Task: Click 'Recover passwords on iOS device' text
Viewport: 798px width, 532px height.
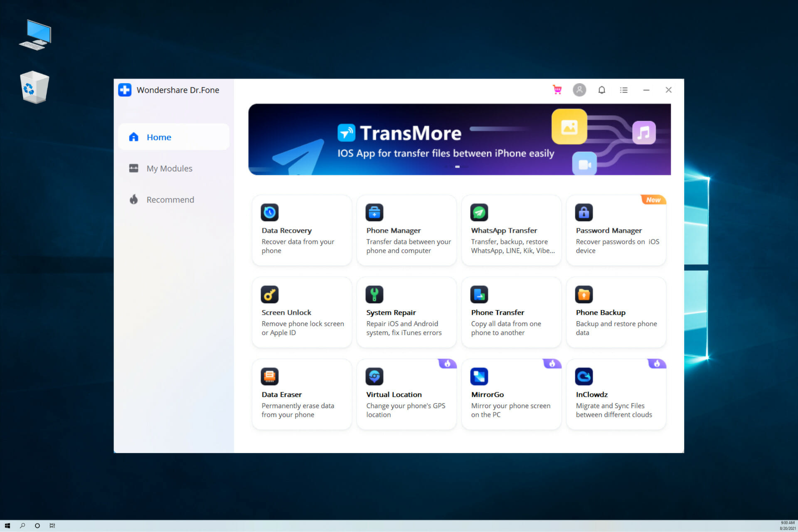Action: pos(617,246)
